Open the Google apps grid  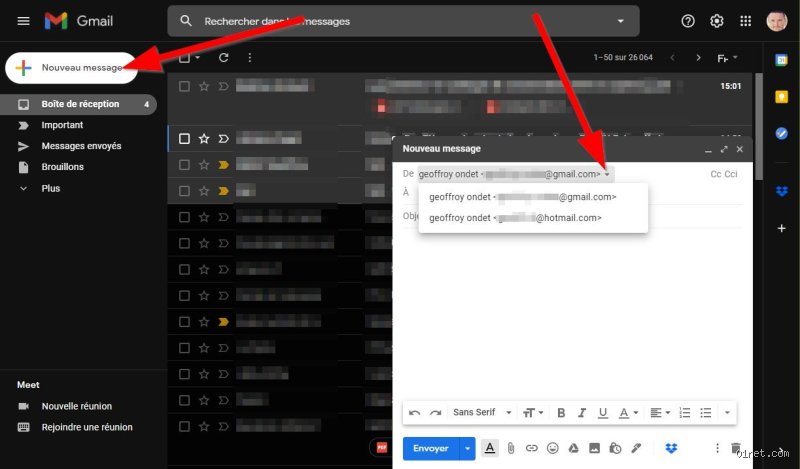(x=745, y=21)
